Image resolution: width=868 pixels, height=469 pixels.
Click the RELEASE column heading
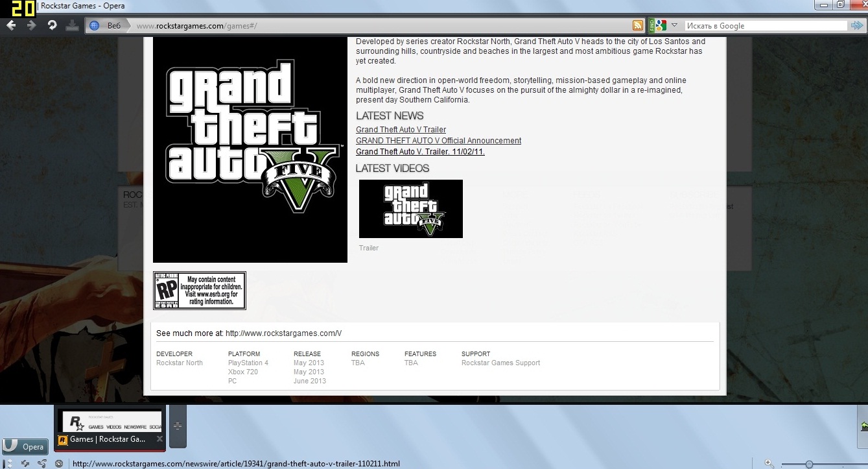[307, 354]
